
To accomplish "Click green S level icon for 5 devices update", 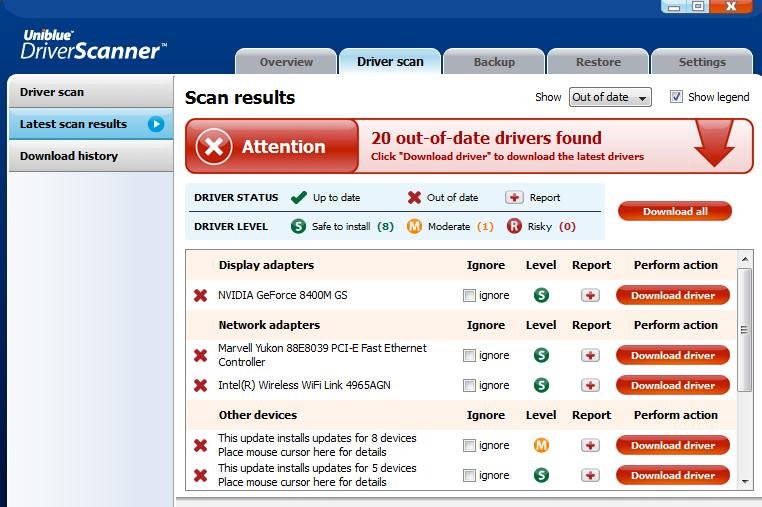I will pyautogui.click(x=541, y=475).
